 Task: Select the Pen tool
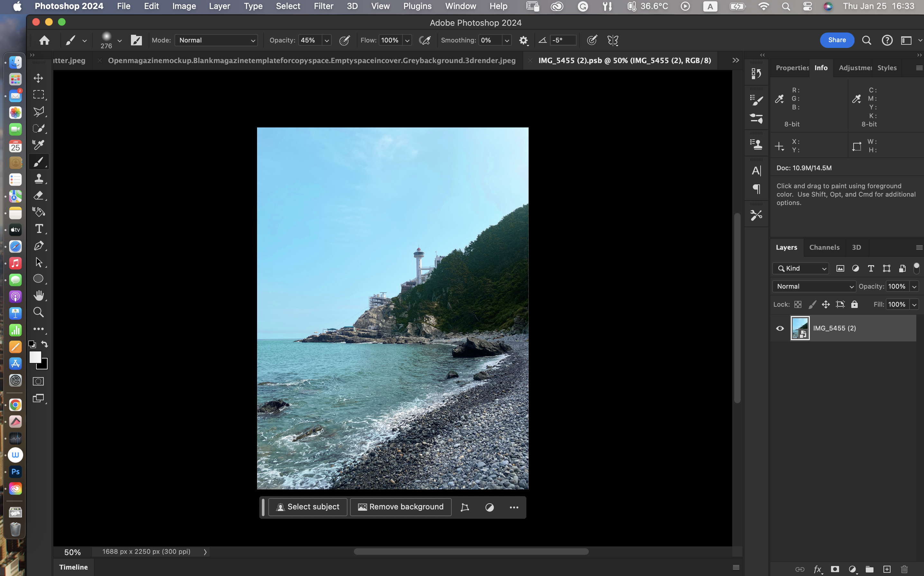coord(39,246)
